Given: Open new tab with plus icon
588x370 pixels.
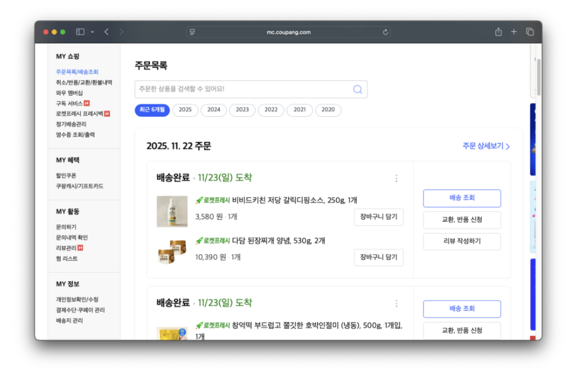Looking at the screenshot, I should [x=514, y=32].
